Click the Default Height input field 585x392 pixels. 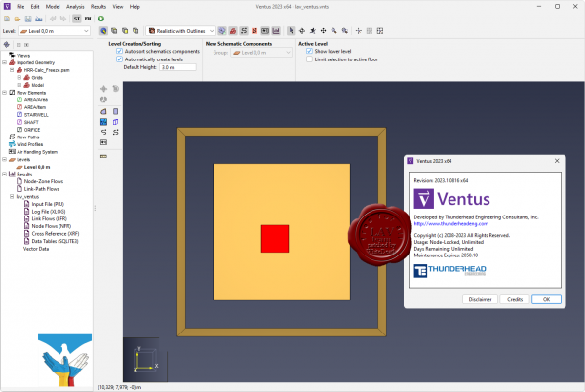point(177,67)
